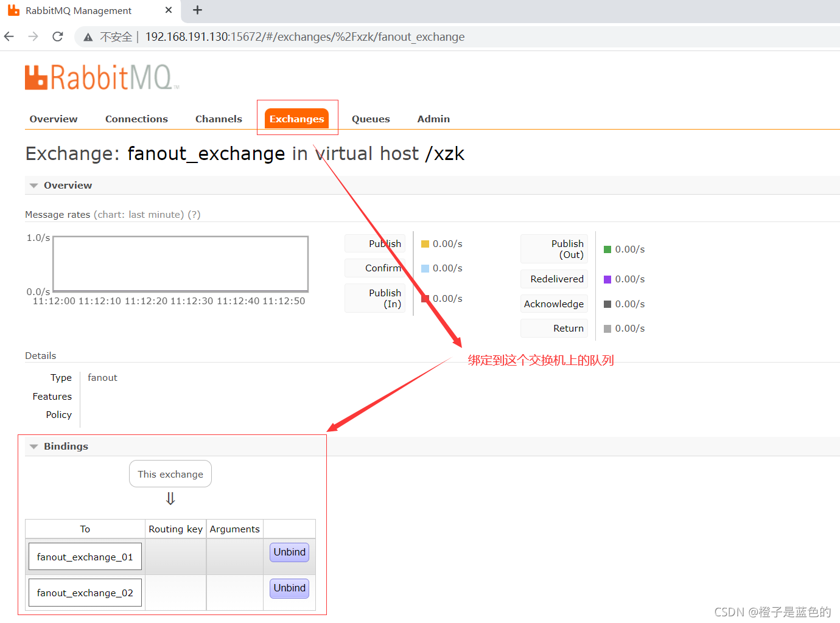Open the Admin tab

pos(433,119)
